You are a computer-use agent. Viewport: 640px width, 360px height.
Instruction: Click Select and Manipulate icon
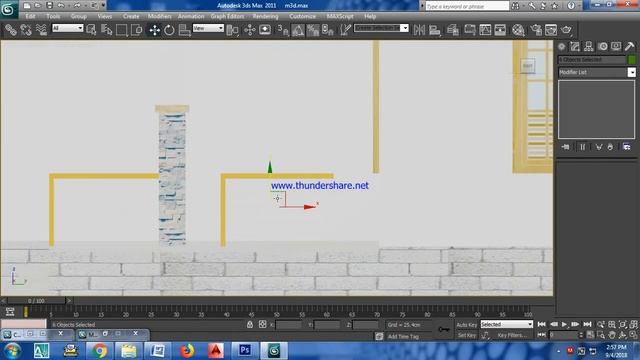pos(249,30)
